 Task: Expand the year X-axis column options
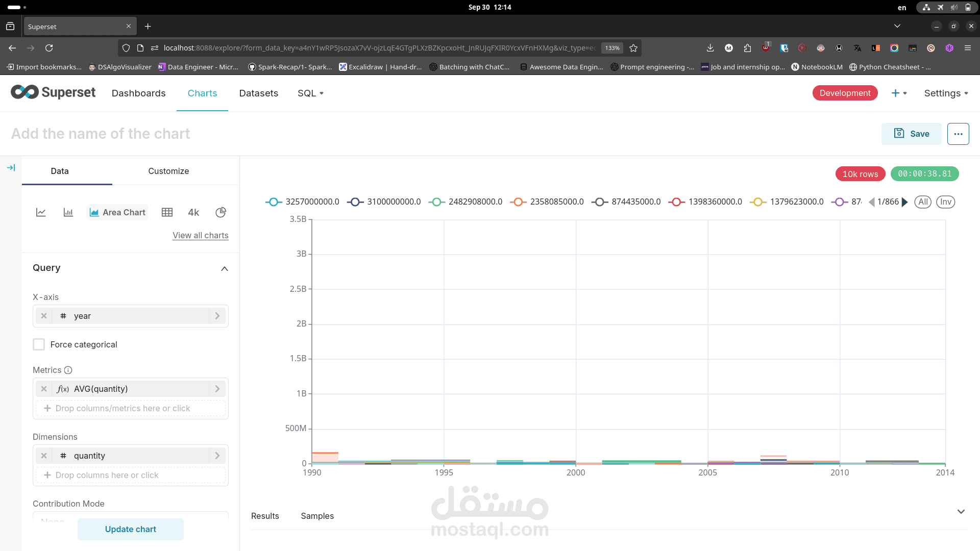coord(217,316)
